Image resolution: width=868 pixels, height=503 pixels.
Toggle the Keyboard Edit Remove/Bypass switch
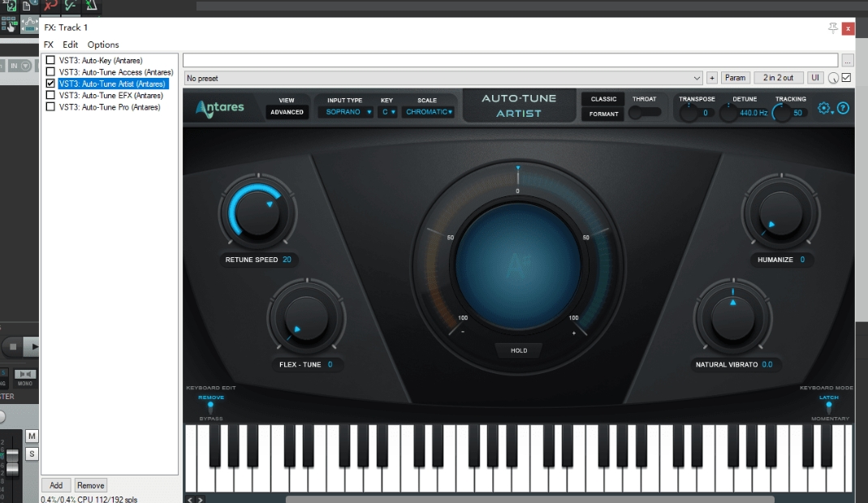click(210, 408)
